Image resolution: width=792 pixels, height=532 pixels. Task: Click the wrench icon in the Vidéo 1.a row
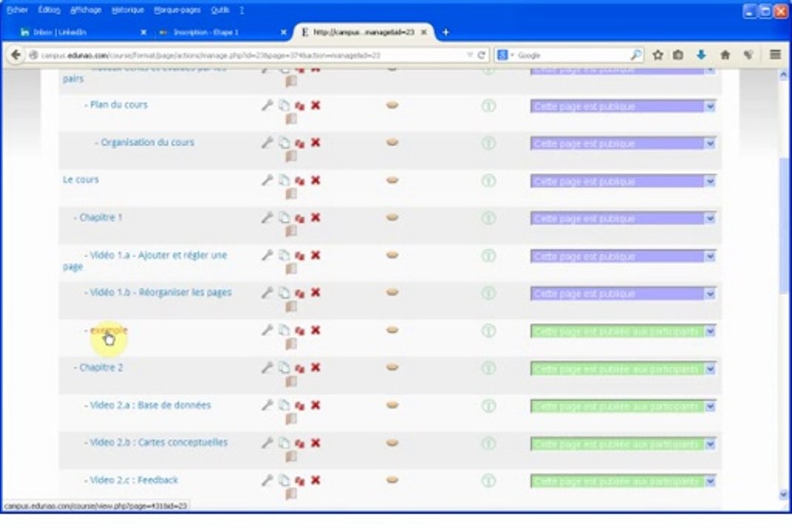point(267,256)
